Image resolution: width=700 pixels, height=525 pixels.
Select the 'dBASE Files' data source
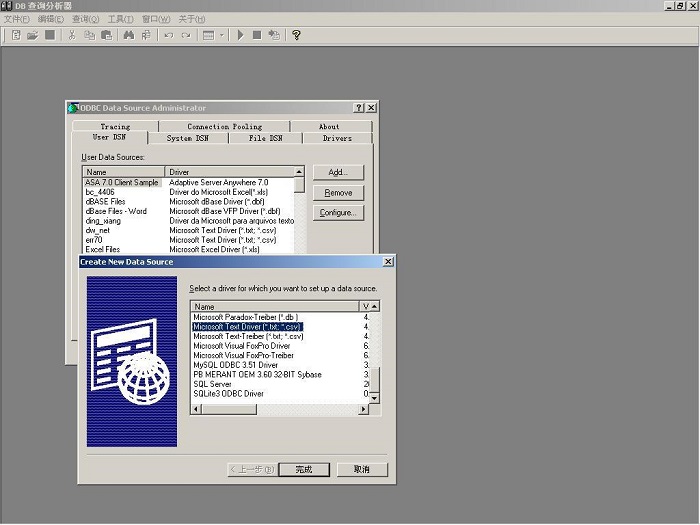[x=105, y=201]
